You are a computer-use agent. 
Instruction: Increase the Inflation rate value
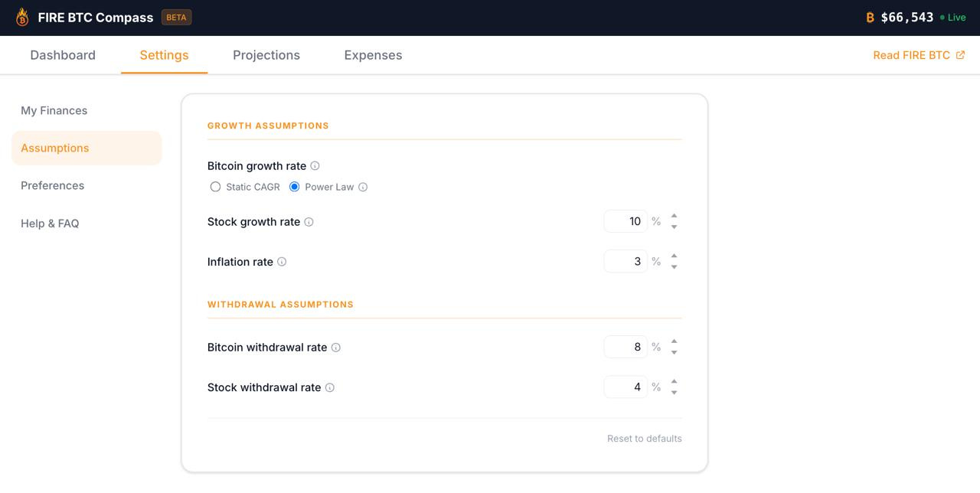pos(674,256)
